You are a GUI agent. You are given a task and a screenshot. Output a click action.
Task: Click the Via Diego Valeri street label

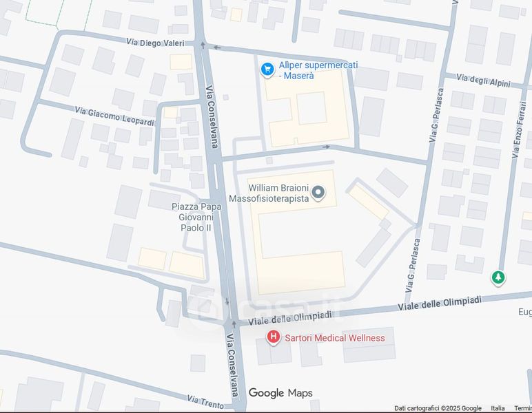pos(155,43)
